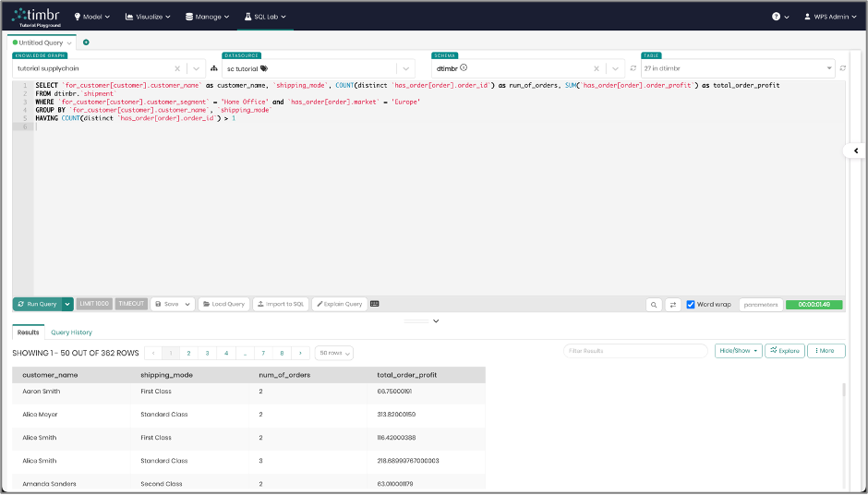
Task: Change the 50 rows per page dropdown
Action: 333,354
